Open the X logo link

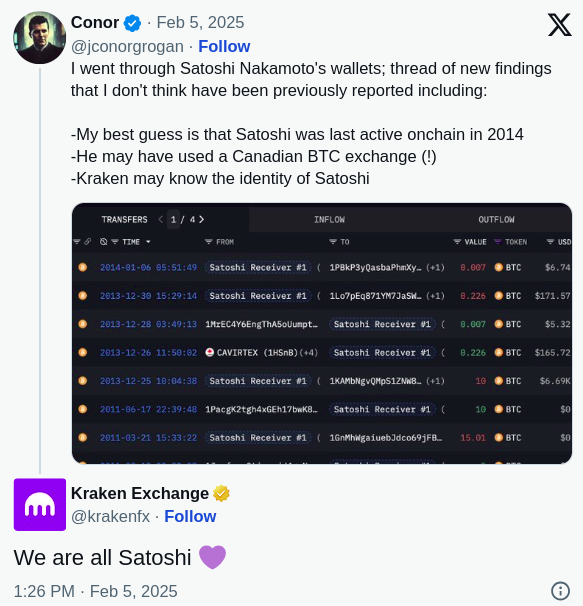coord(559,25)
